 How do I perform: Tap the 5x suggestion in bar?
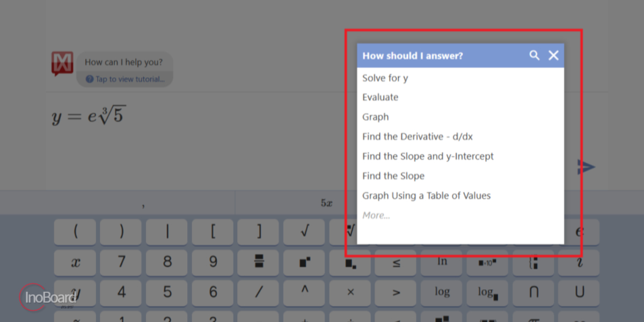tap(327, 203)
